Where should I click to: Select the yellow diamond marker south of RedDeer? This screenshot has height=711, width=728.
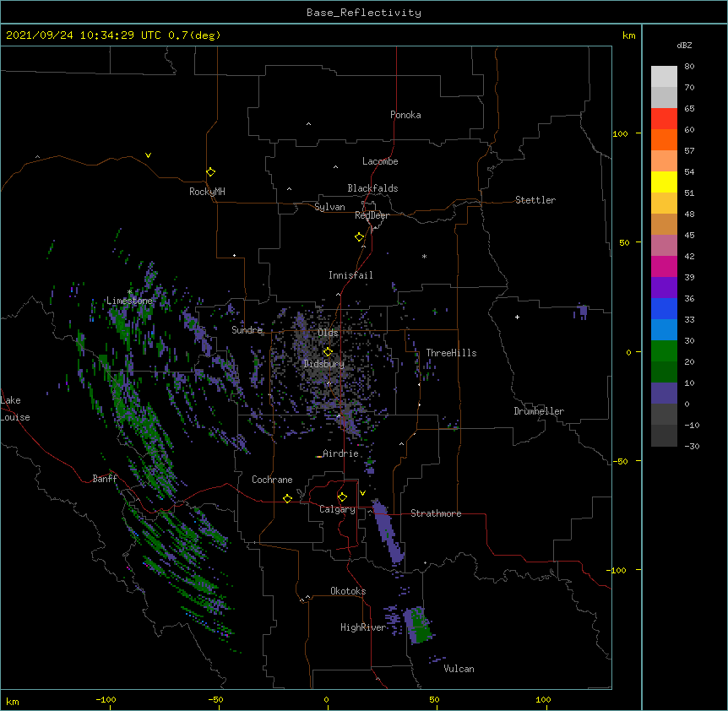(x=360, y=237)
